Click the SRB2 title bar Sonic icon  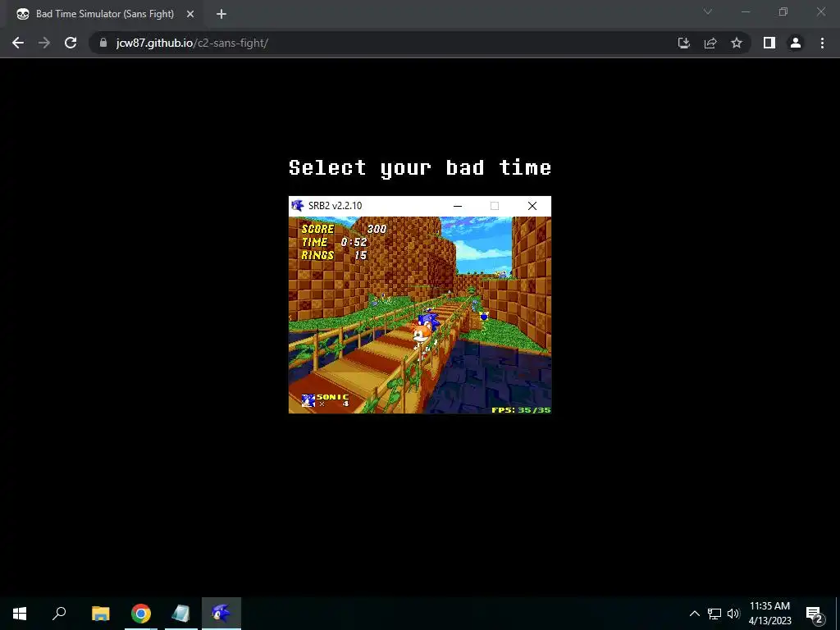point(297,206)
